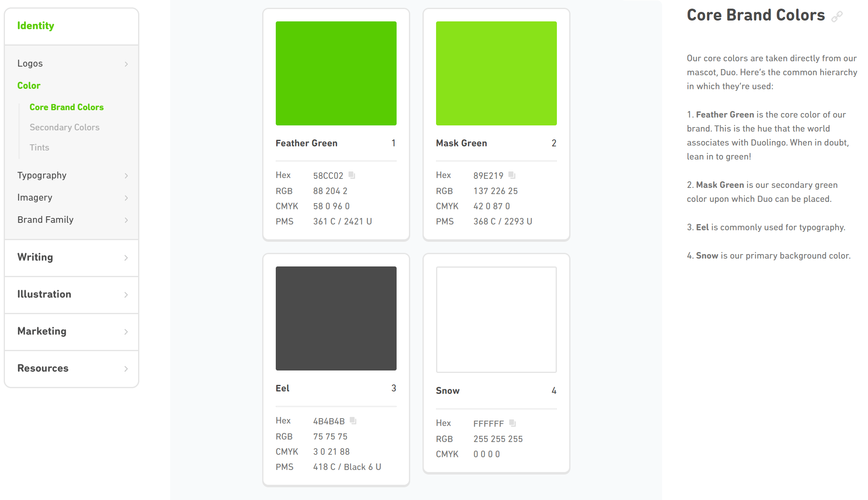The width and height of the screenshot is (868, 500).
Task: Click the dark Eel color swatch
Action: click(336, 318)
